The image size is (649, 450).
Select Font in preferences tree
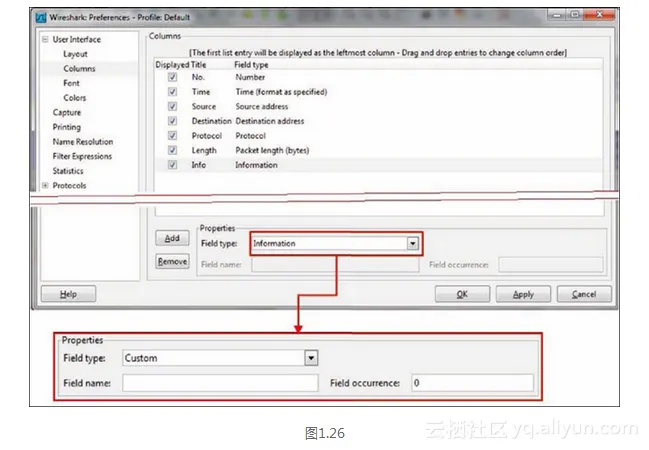coord(71,83)
